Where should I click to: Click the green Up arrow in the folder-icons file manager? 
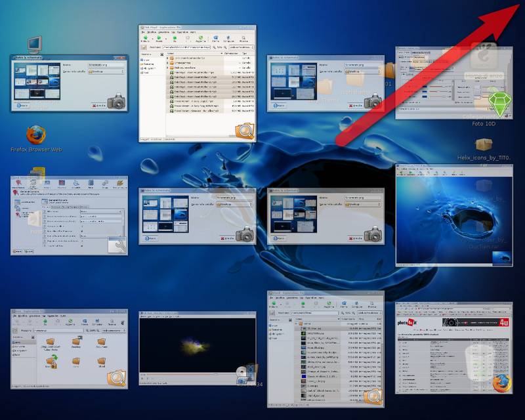[x=45, y=321]
